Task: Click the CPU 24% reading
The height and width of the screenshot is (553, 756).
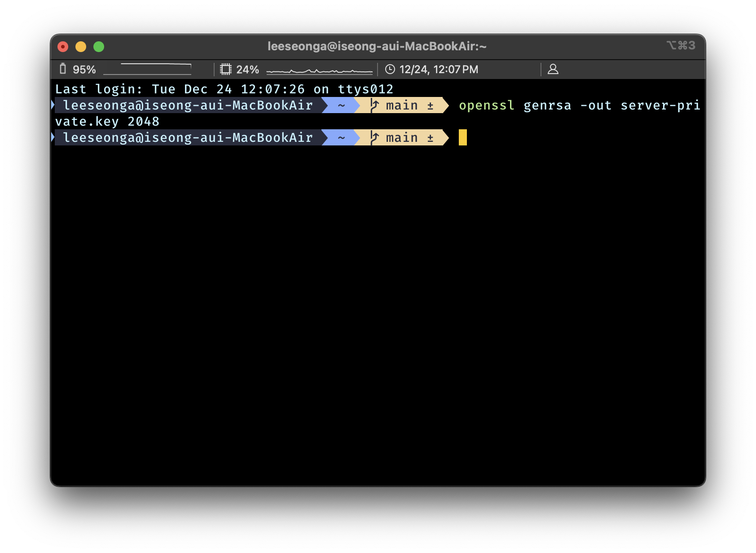Action: (248, 70)
